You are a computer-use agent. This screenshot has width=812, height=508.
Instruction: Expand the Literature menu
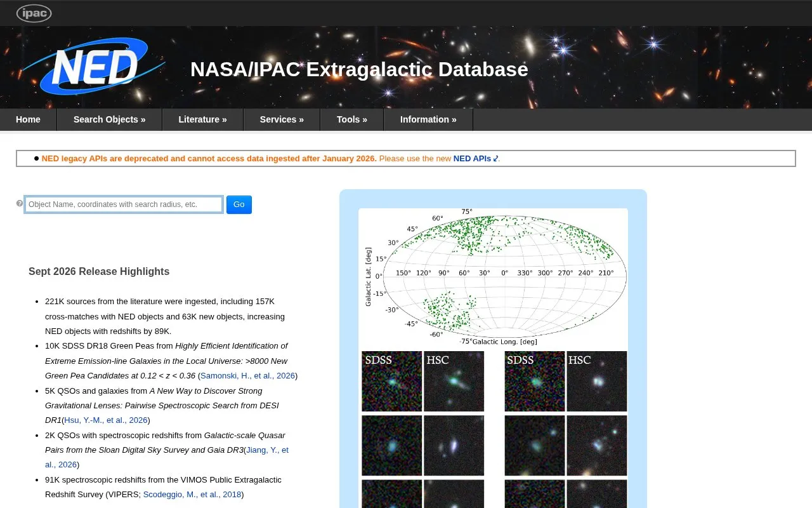click(202, 119)
